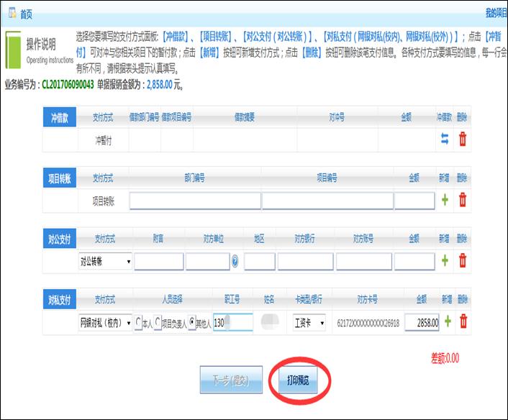508x420 pixels.
Task: Click the 【冲借款】 link in instructions
Action: [175, 37]
